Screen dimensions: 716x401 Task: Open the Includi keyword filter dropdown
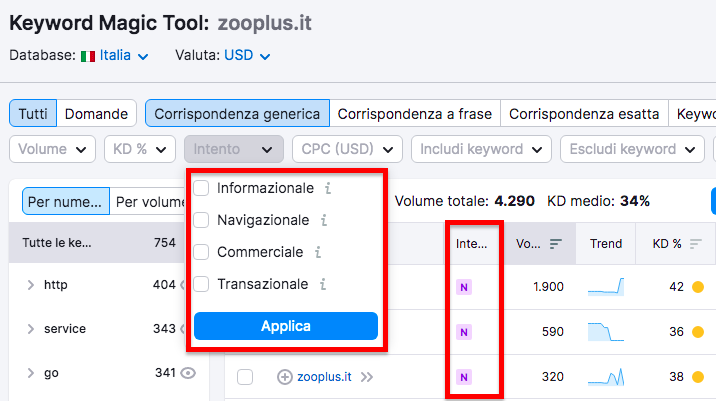click(481, 149)
